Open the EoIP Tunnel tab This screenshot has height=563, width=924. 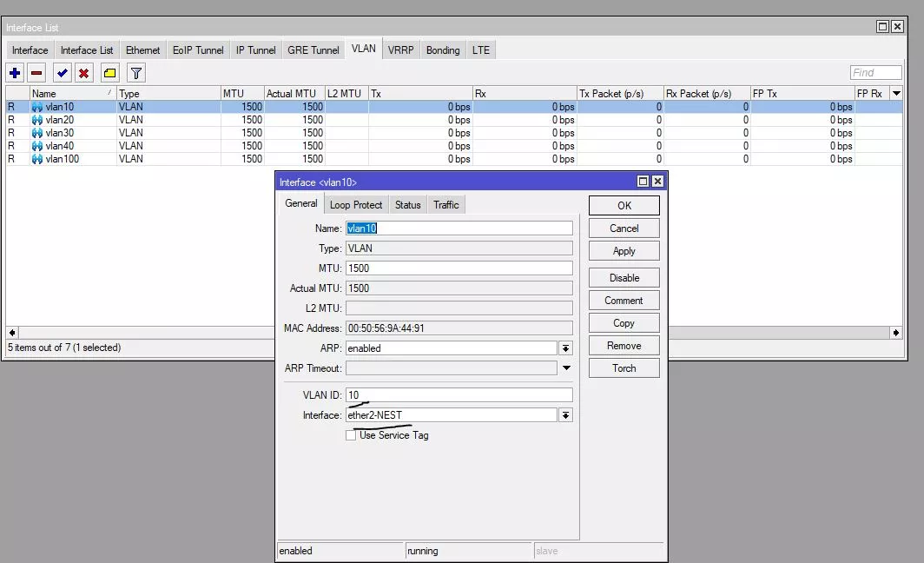[x=198, y=50]
